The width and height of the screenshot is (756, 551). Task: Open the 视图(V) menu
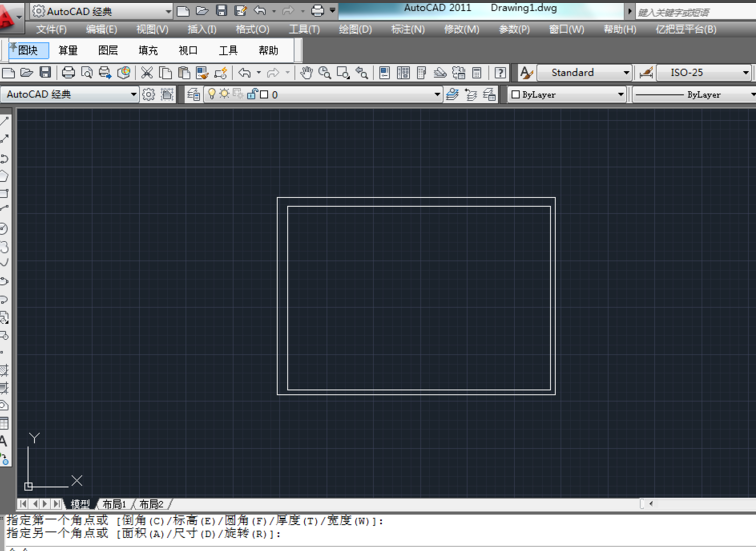(x=152, y=29)
